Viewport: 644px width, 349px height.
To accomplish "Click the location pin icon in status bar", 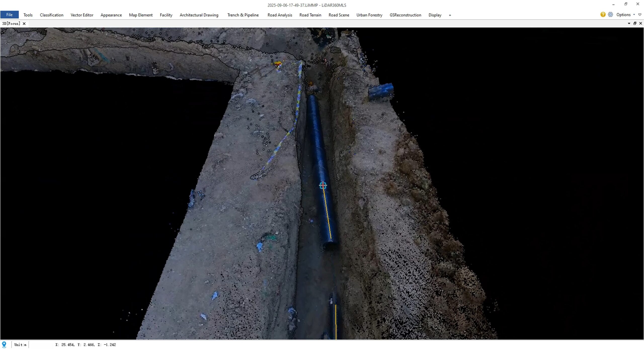I will point(4,344).
